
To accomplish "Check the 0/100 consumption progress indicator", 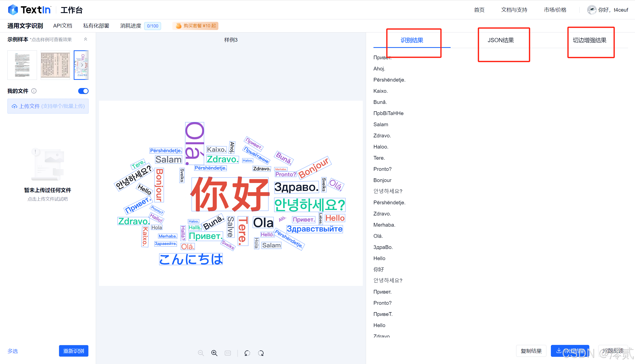I will (152, 26).
